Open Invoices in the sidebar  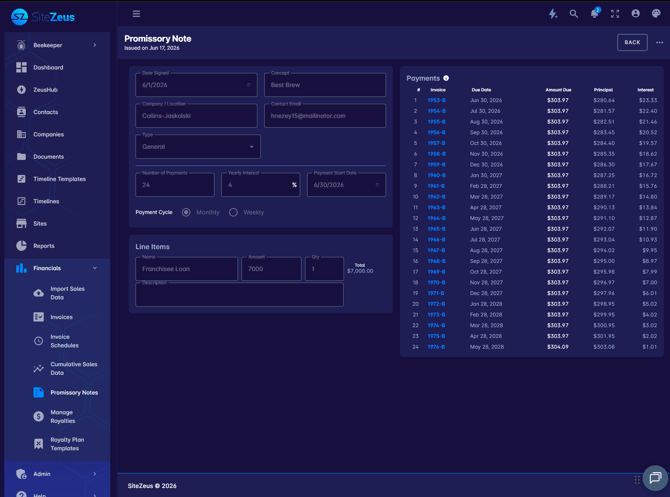click(62, 317)
